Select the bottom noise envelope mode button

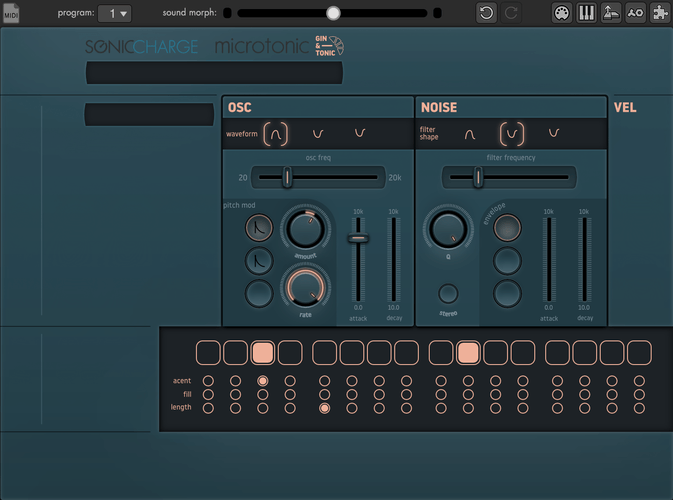click(x=507, y=294)
